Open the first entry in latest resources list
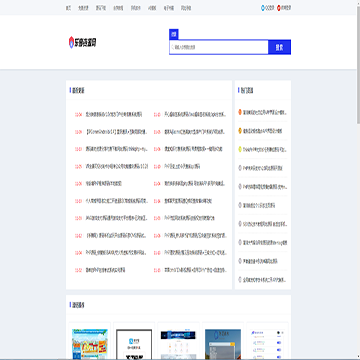 pos(113,115)
